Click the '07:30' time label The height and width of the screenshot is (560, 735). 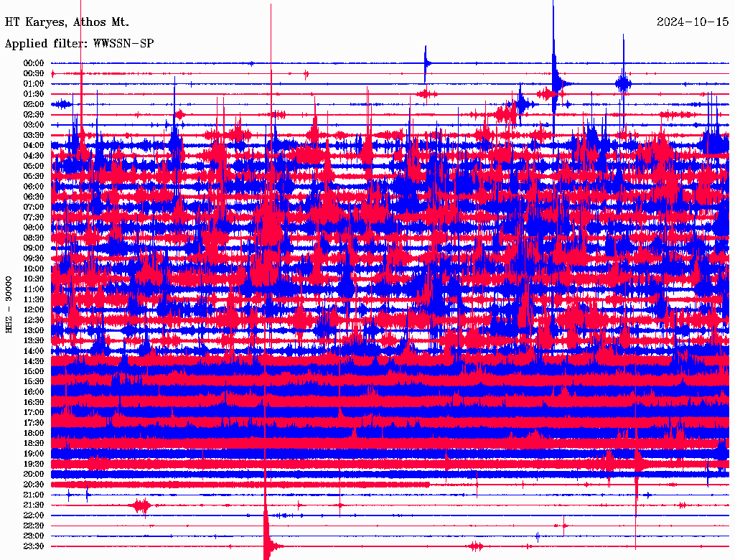tap(34, 218)
